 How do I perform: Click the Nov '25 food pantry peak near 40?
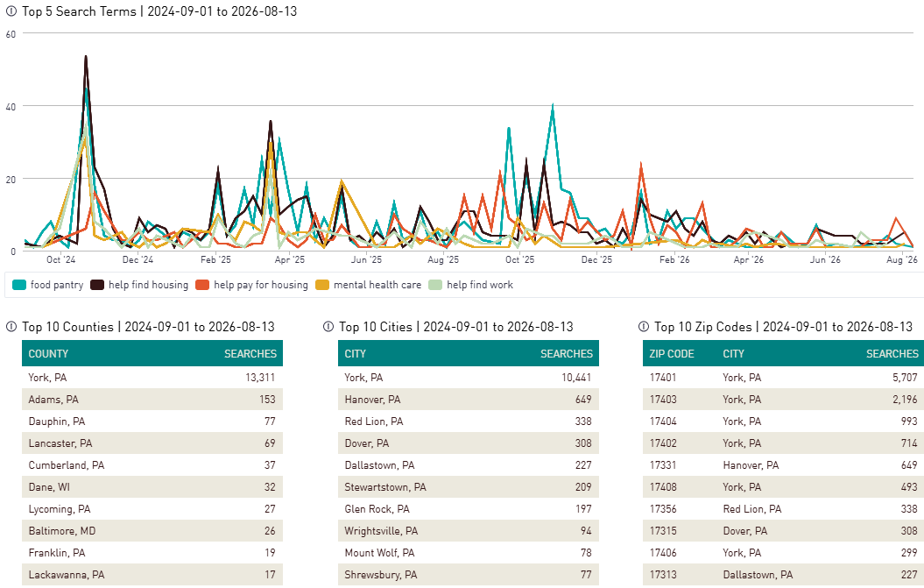553,105
